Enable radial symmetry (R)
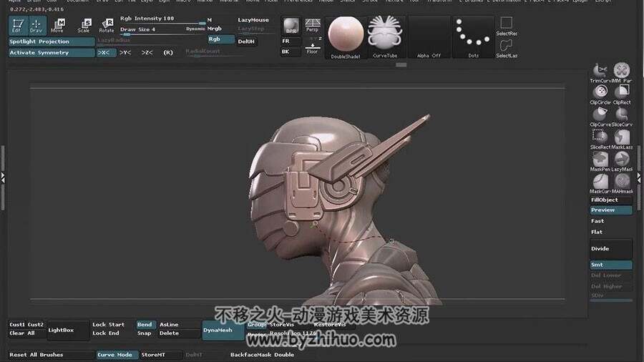The height and width of the screenshot is (362, 644). point(168,52)
